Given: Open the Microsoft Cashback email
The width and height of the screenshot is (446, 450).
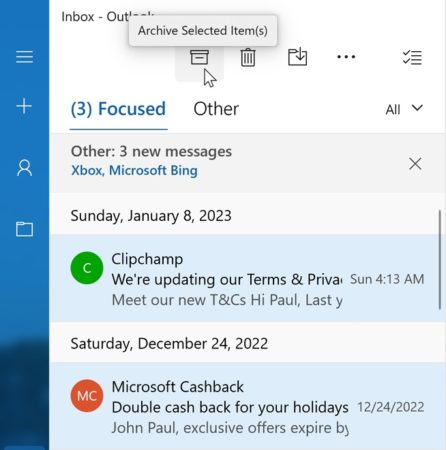Looking at the screenshot, I should (x=247, y=406).
